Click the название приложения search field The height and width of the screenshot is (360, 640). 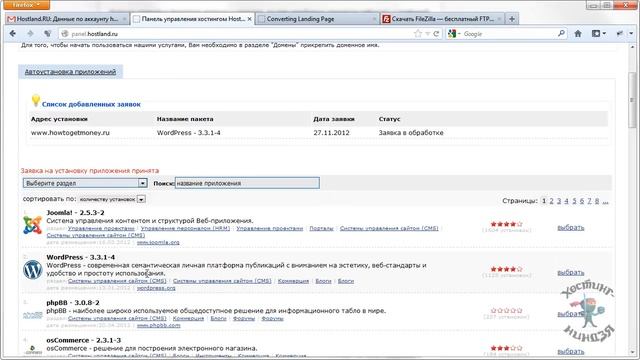click(x=247, y=183)
